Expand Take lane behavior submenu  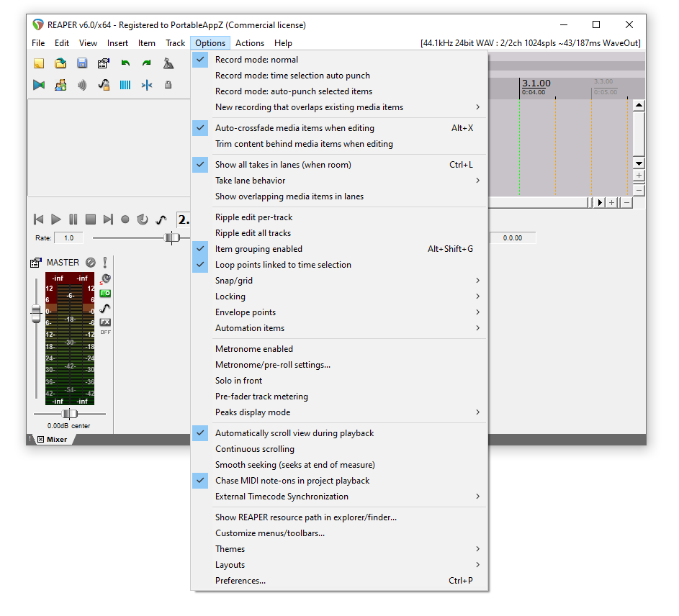[339, 181]
